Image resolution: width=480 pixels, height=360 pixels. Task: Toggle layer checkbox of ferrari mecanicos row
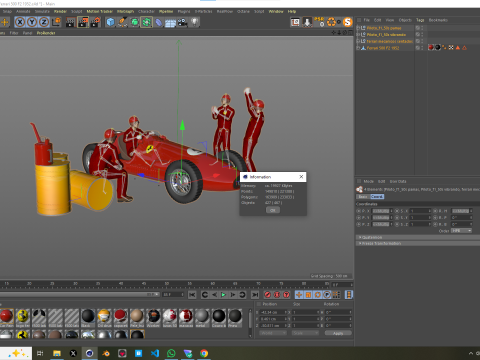[418, 41]
